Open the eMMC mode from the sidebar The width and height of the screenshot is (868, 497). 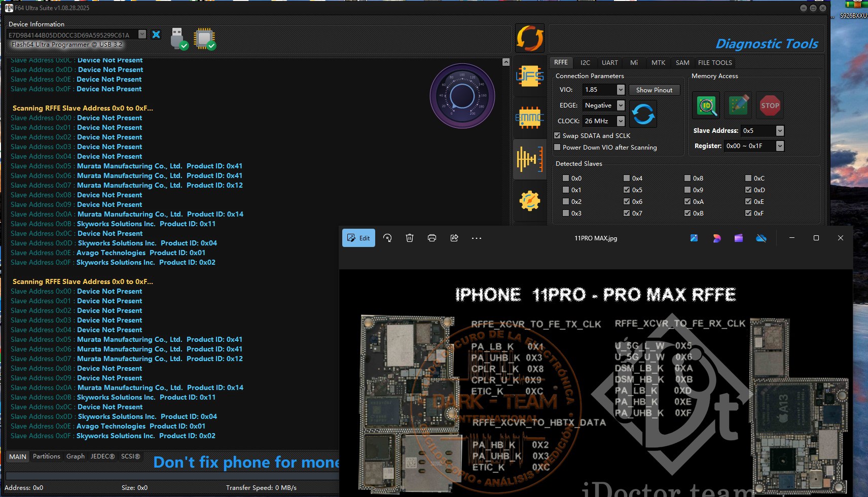coord(530,118)
